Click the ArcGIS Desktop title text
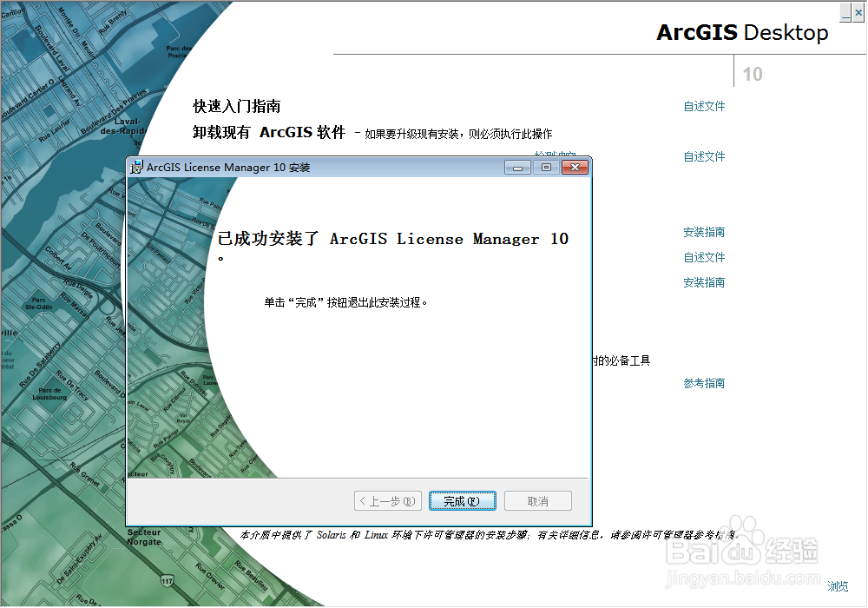868x608 pixels. 742,33
